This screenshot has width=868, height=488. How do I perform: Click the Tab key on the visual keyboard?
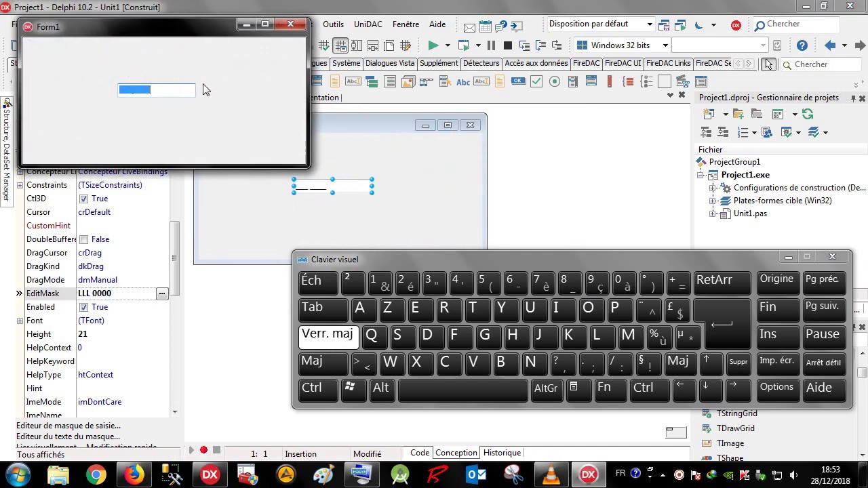pyautogui.click(x=323, y=309)
